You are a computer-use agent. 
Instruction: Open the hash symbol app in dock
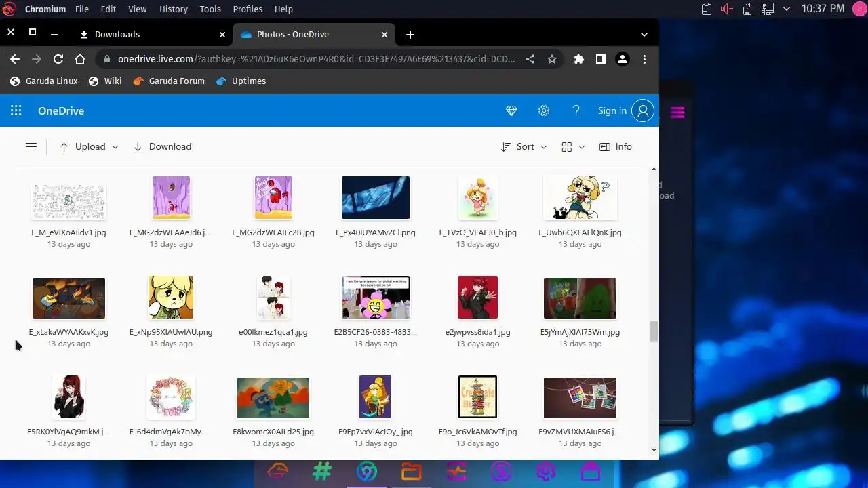322,472
